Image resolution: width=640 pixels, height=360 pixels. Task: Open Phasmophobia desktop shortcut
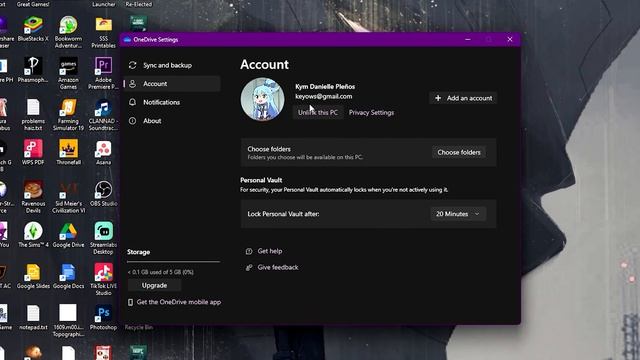tap(33, 70)
